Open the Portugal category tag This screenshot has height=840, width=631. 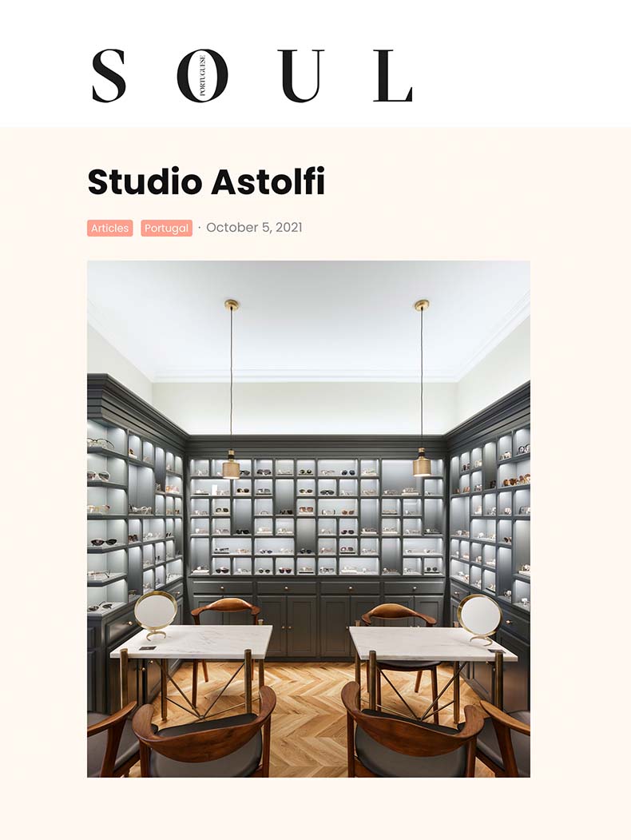coord(166,229)
